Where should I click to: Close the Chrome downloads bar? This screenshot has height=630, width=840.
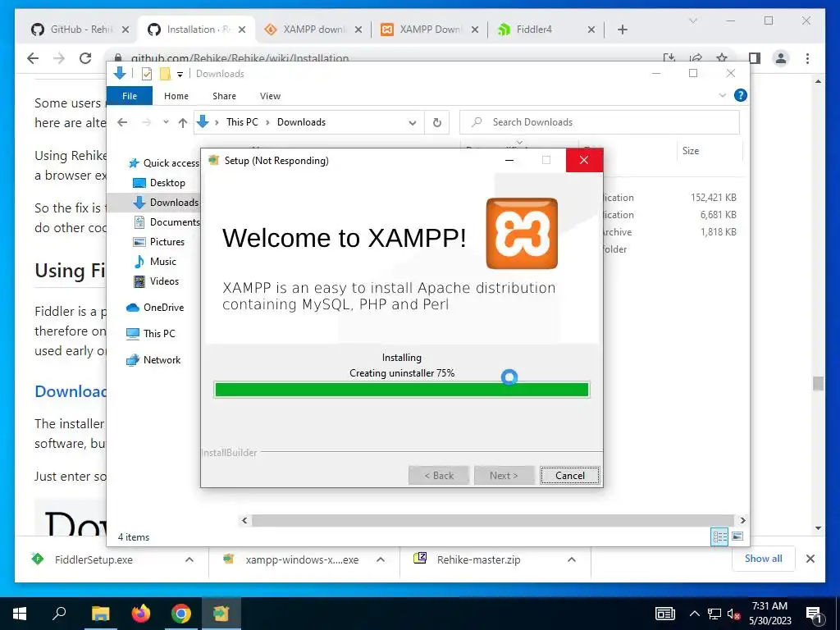[x=810, y=559]
